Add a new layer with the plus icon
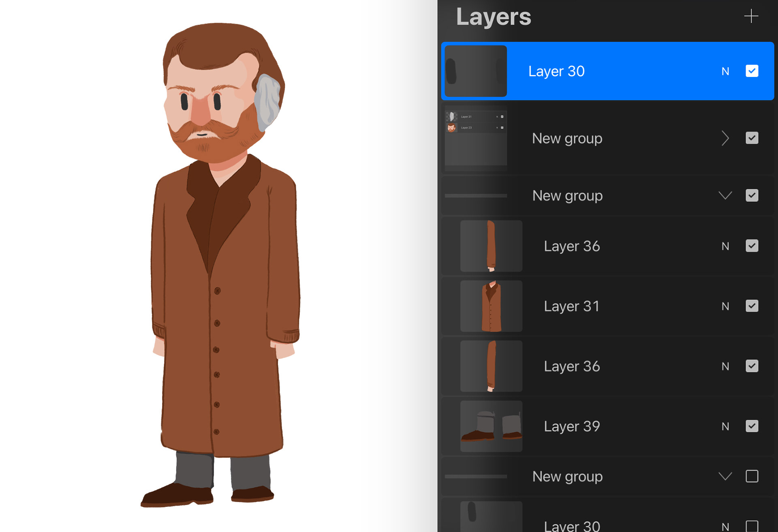The width and height of the screenshot is (778, 532). (x=752, y=16)
